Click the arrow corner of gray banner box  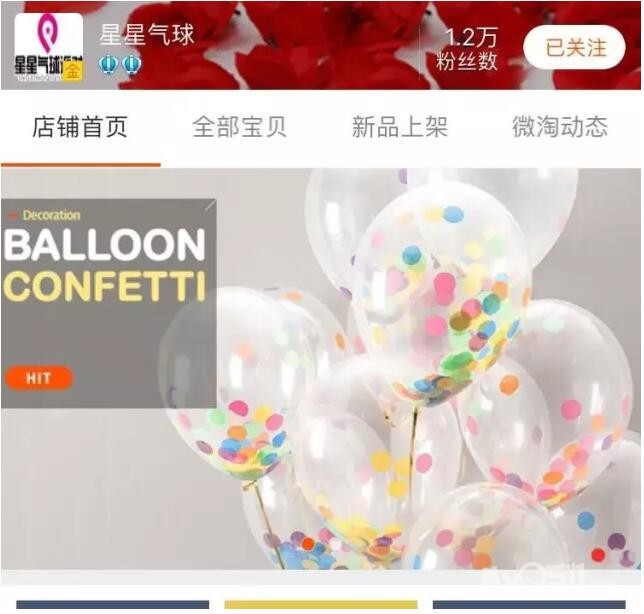tap(210, 205)
